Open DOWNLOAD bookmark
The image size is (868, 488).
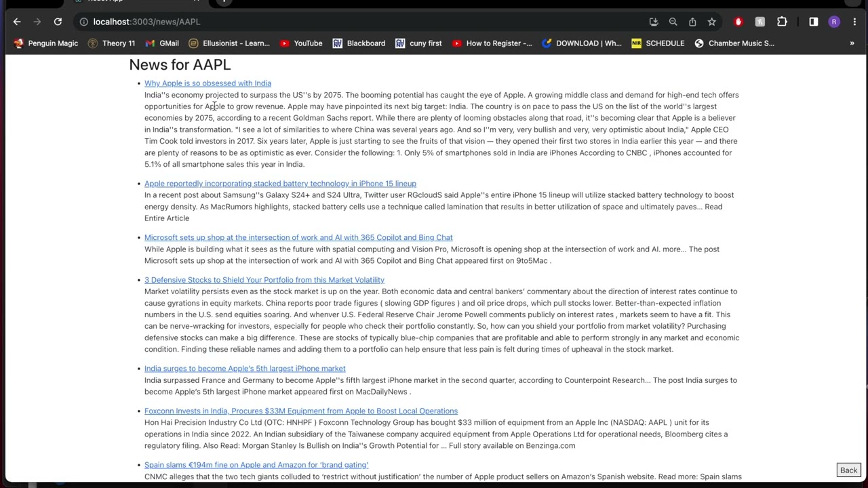point(582,43)
